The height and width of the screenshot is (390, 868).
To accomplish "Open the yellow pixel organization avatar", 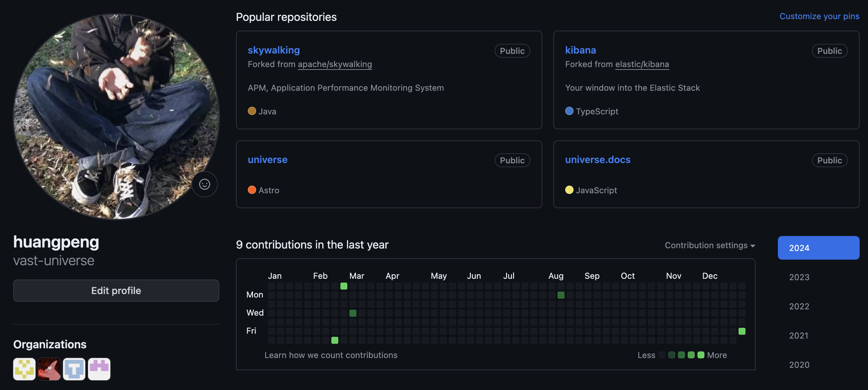I will tap(24, 369).
